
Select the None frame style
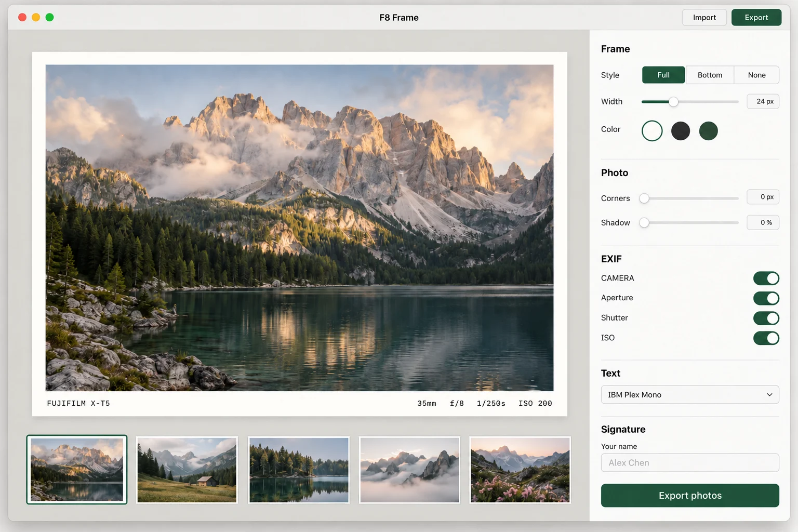coord(757,75)
